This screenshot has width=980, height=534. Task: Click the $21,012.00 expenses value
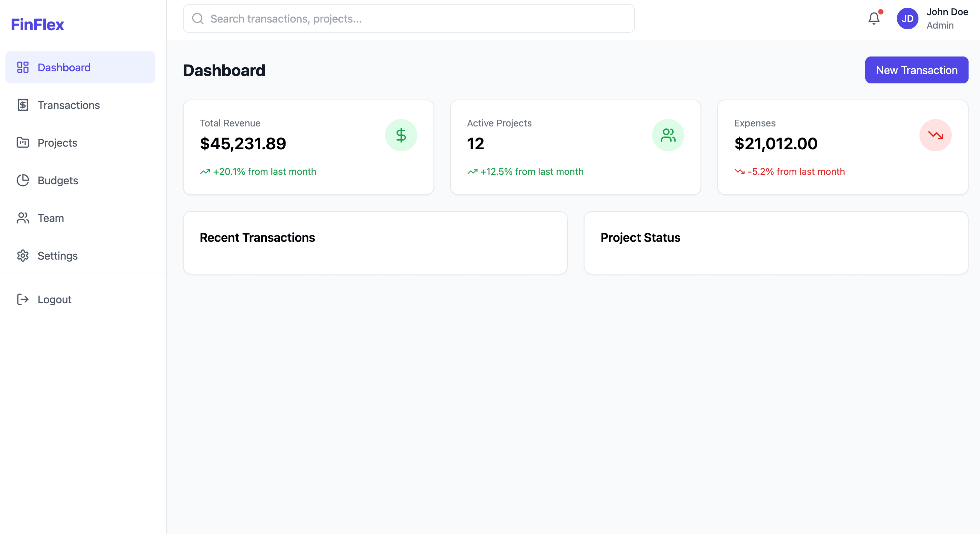point(776,143)
